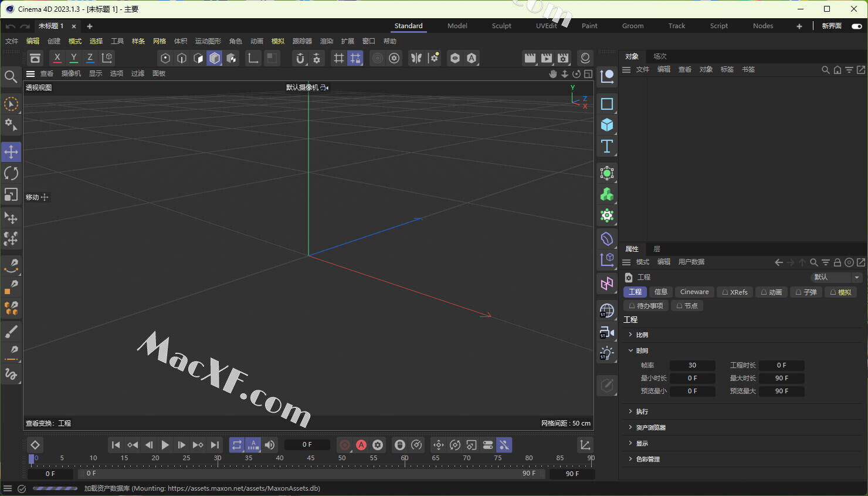Screen dimensions: 868x496
Task: Open the 默认 dropdown in attributes
Action: click(x=836, y=277)
